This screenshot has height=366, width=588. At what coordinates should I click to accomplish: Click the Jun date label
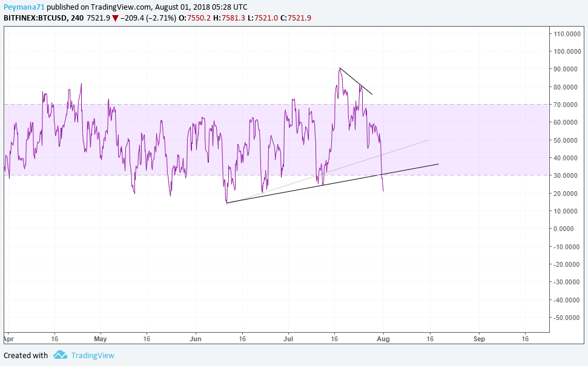coord(196,339)
